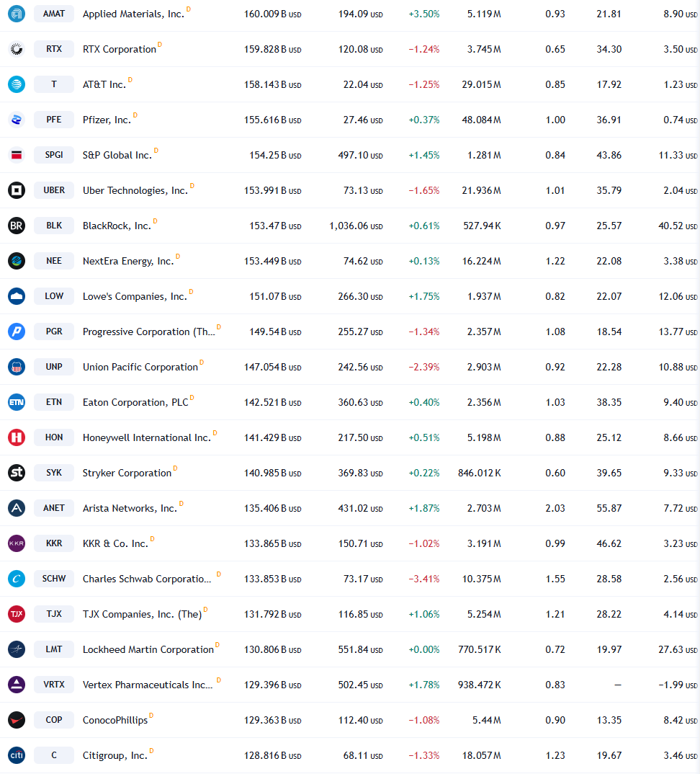Click the Stryker logo icon
The height and width of the screenshot is (774, 700).
coord(17,472)
